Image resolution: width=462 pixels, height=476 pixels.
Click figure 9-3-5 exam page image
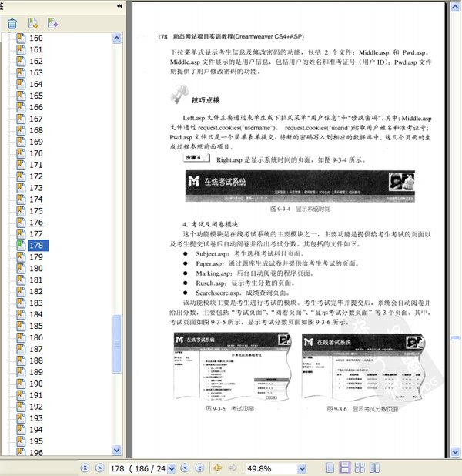tap(233, 367)
